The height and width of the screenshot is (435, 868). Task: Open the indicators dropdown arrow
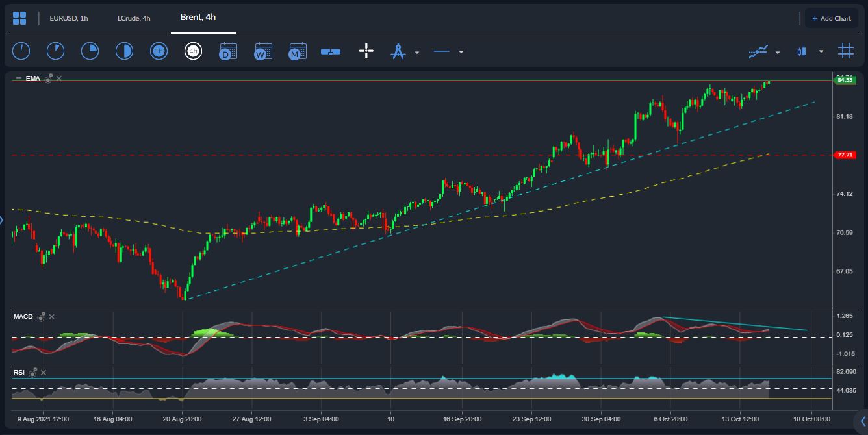(778, 52)
